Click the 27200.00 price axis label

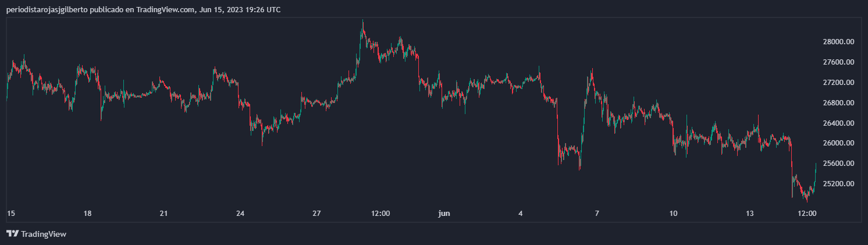click(838, 83)
